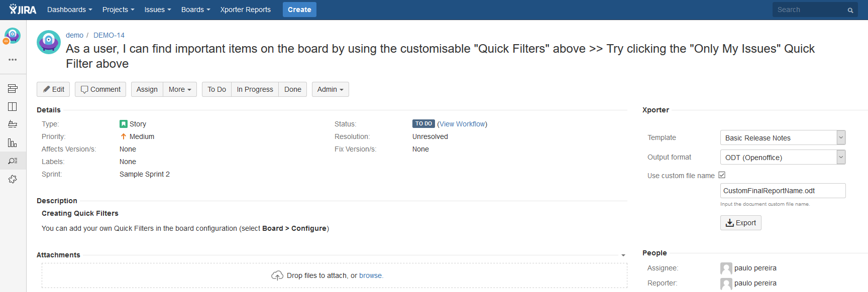Click the Export button
The image size is (868, 292).
point(740,223)
